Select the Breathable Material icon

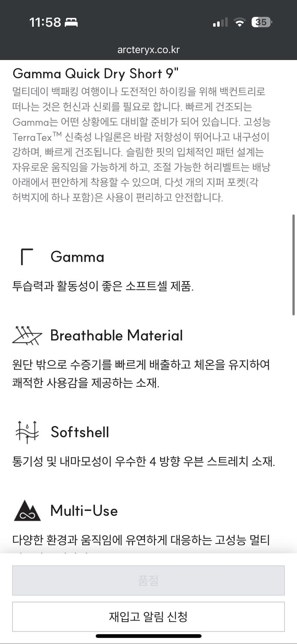click(x=26, y=335)
